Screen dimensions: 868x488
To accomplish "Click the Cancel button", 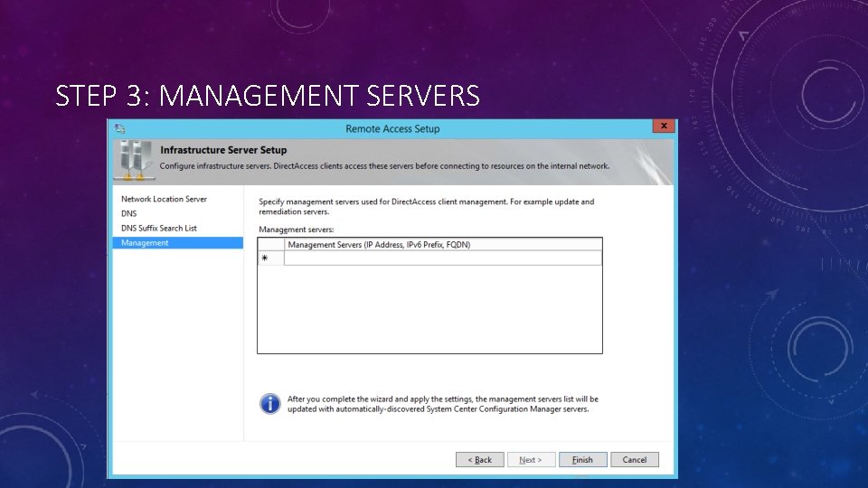I will (635, 459).
